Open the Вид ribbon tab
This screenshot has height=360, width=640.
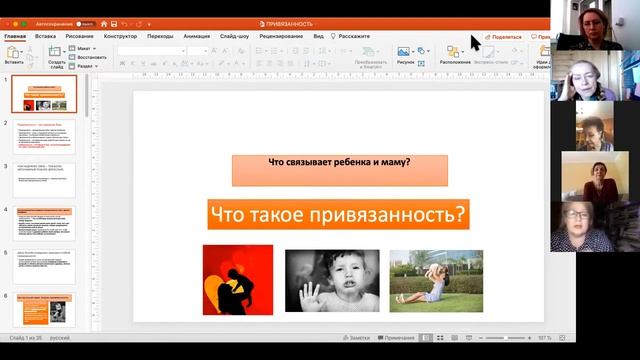(318, 36)
